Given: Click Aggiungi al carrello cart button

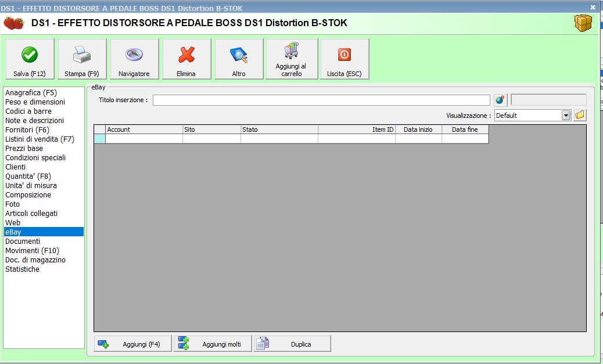Looking at the screenshot, I should click(292, 59).
